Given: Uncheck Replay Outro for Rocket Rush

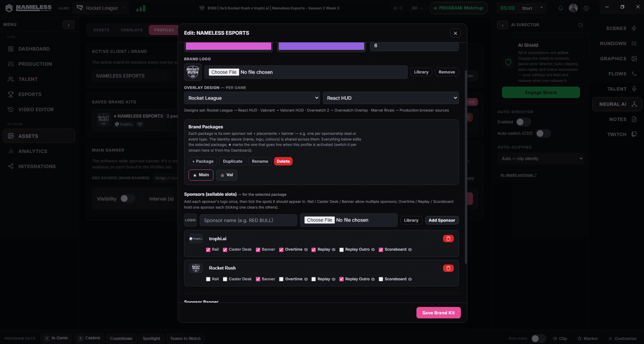Looking at the screenshot, I should 342,279.
